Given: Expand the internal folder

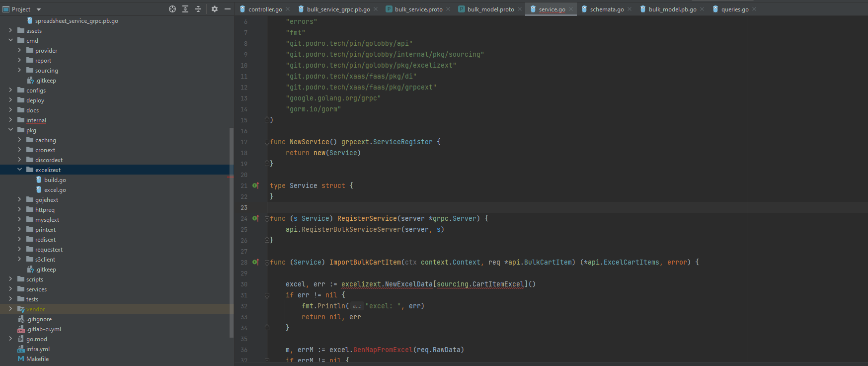Looking at the screenshot, I should (x=10, y=120).
